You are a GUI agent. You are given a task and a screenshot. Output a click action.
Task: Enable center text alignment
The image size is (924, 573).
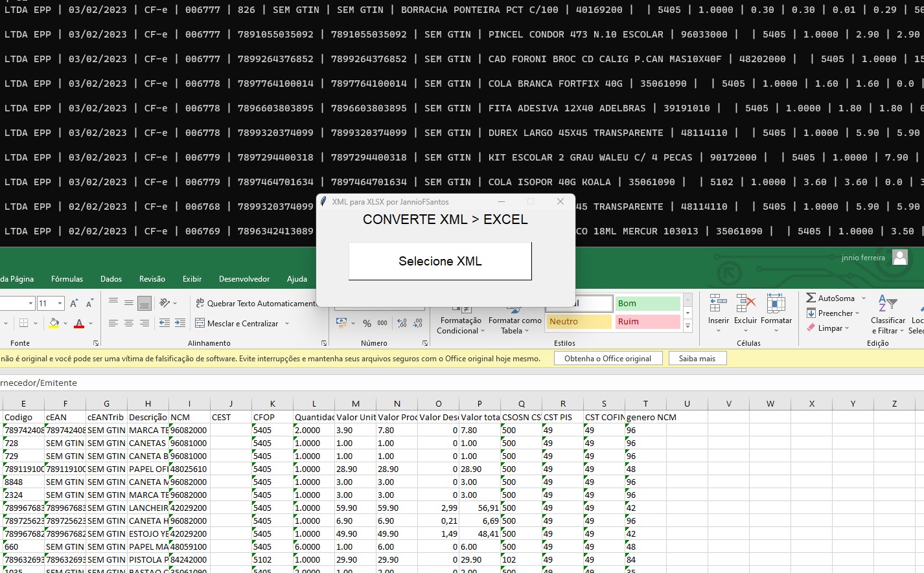pos(129,322)
